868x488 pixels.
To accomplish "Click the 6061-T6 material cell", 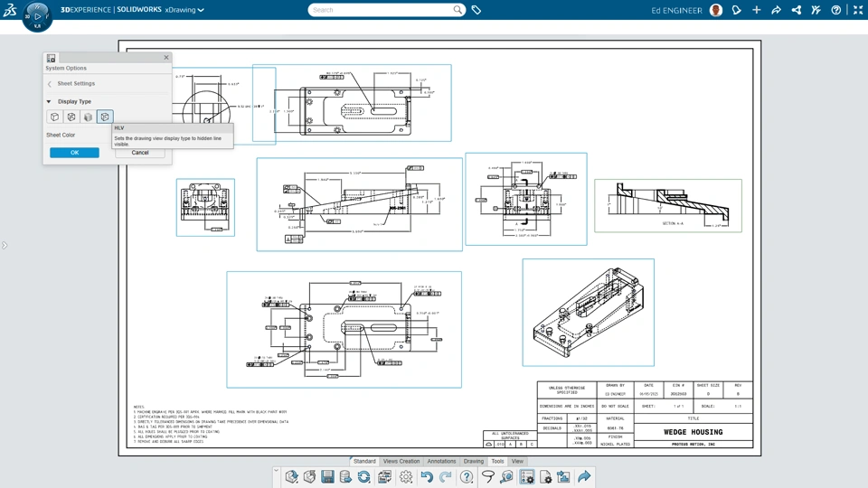I will (616, 428).
